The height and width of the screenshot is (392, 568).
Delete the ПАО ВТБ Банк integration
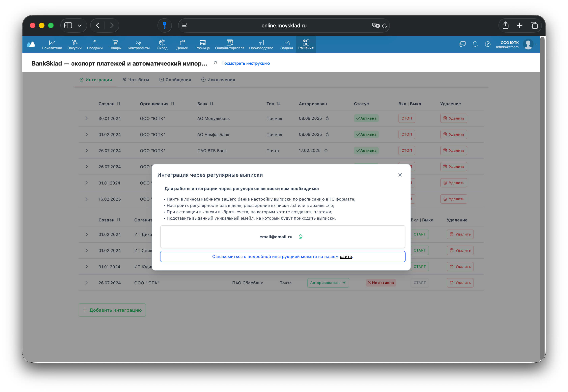click(x=454, y=150)
